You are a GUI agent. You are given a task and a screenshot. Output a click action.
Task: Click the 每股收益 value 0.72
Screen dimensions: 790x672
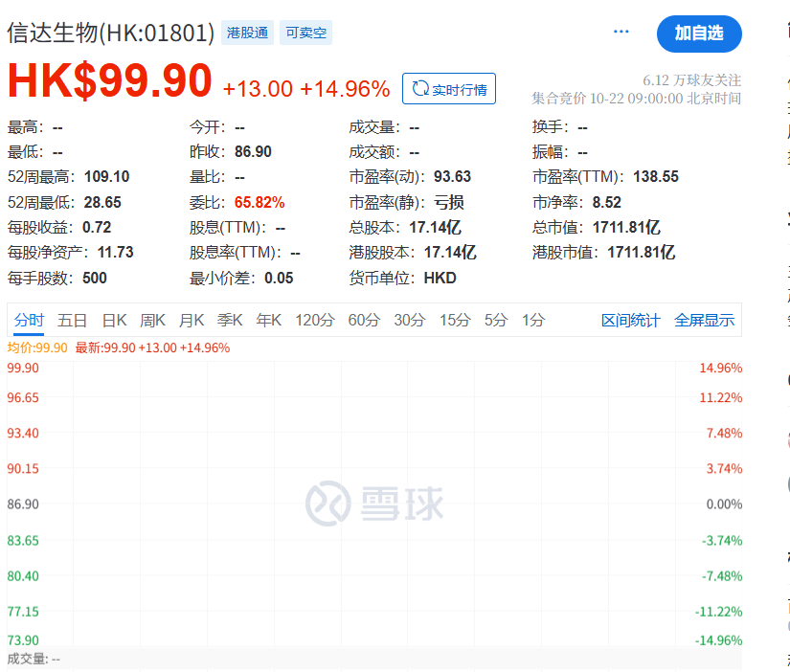(x=97, y=228)
